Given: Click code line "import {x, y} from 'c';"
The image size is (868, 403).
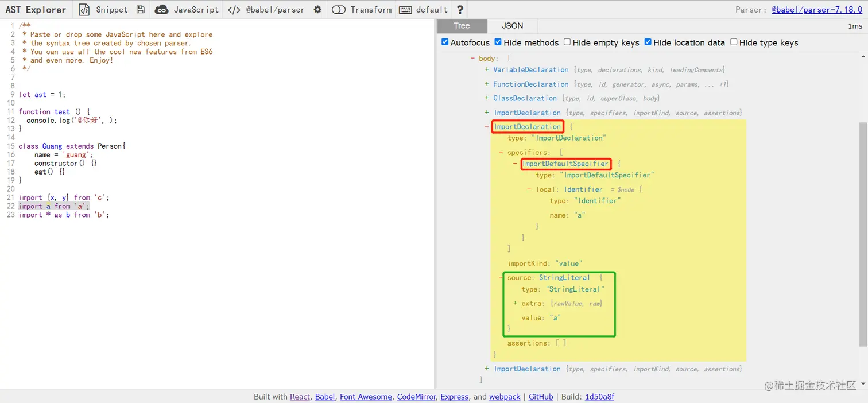Looking at the screenshot, I should pos(64,197).
